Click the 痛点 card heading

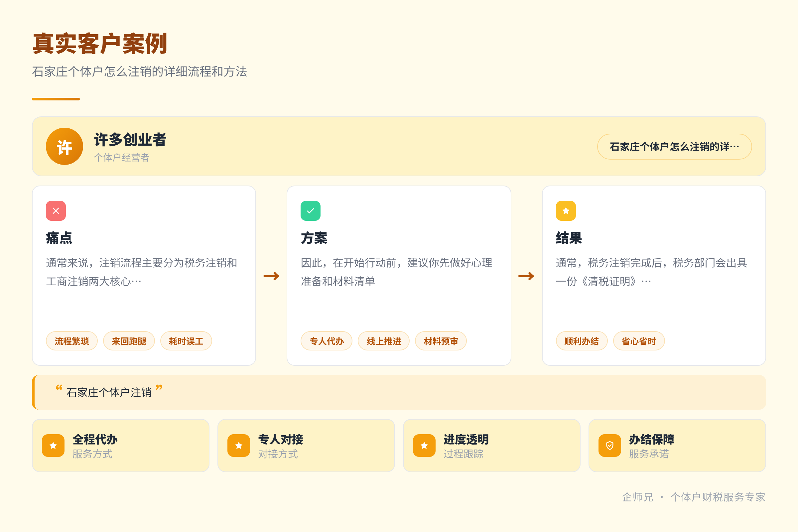pyautogui.click(x=60, y=238)
